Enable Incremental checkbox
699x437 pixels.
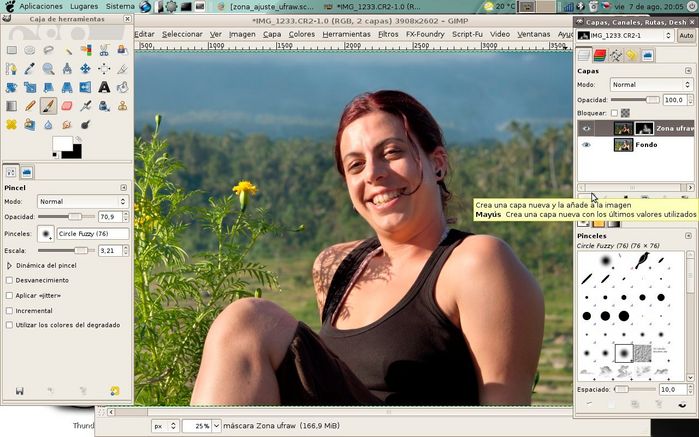click(x=9, y=310)
